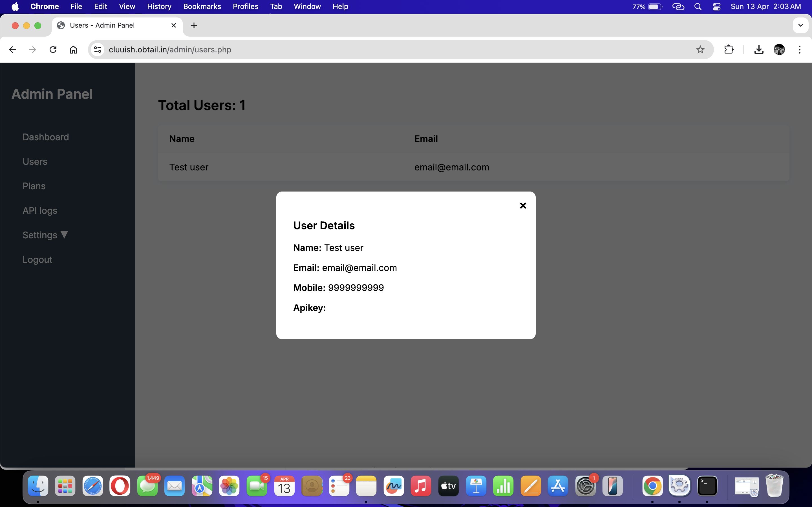This screenshot has width=812, height=507.
Task: Bookmark this page with star icon
Action: coord(700,50)
